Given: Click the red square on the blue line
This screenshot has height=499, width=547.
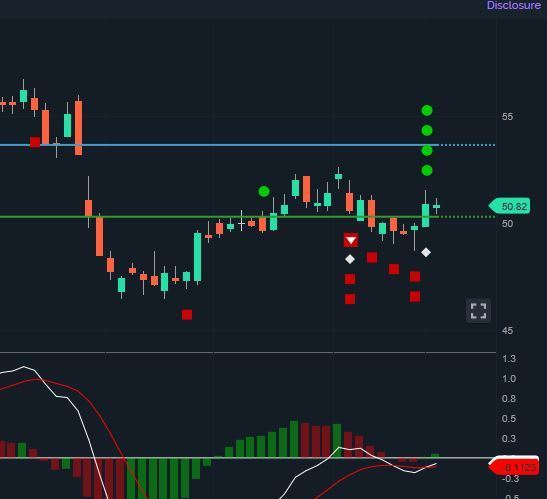Looking at the screenshot, I should click(35, 142).
